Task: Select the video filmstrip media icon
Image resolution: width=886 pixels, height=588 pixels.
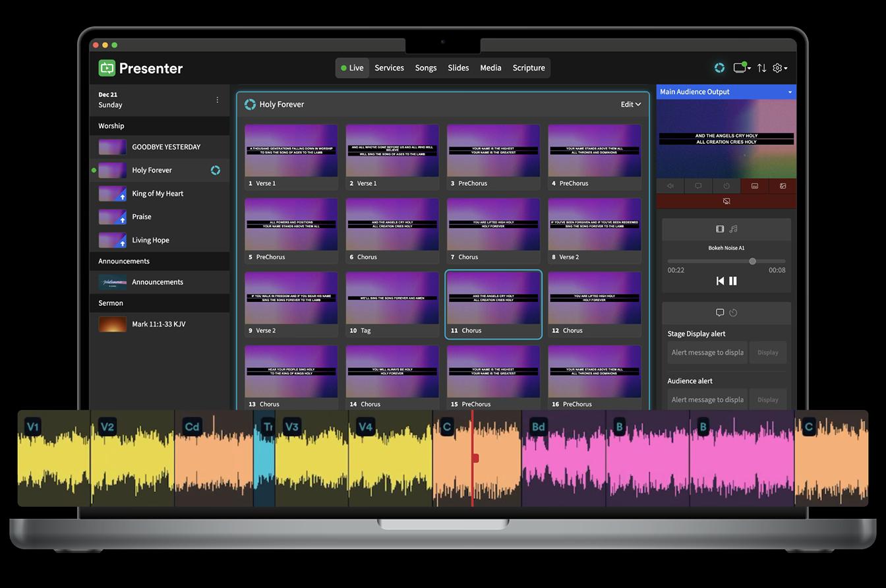Action: [x=720, y=229]
